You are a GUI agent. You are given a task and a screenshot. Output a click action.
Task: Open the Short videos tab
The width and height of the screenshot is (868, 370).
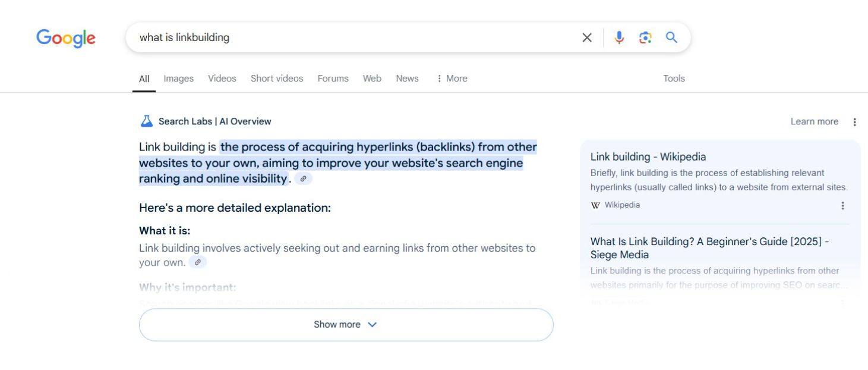(277, 79)
